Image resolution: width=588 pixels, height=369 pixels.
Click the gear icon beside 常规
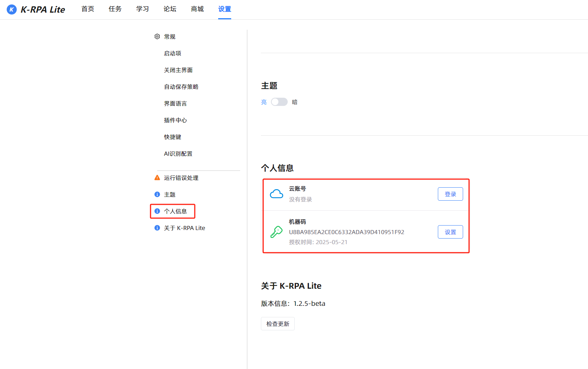(x=157, y=36)
